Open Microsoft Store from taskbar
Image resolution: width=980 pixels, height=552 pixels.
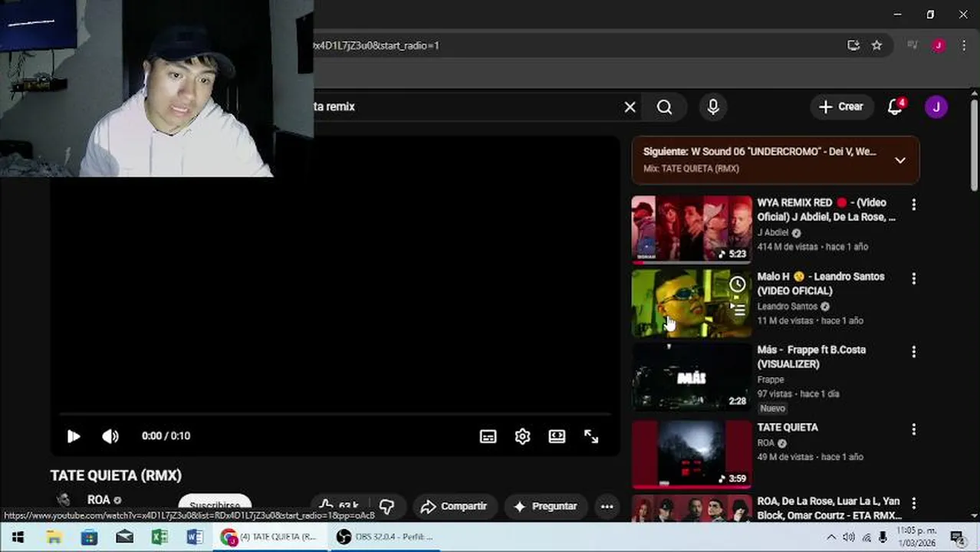tap(89, 537)
